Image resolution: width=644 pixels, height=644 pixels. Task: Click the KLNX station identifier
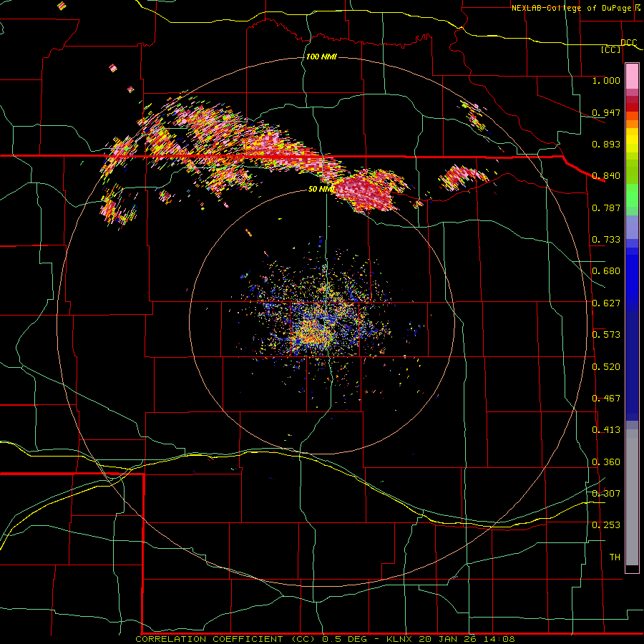click(x=399, y=639)
